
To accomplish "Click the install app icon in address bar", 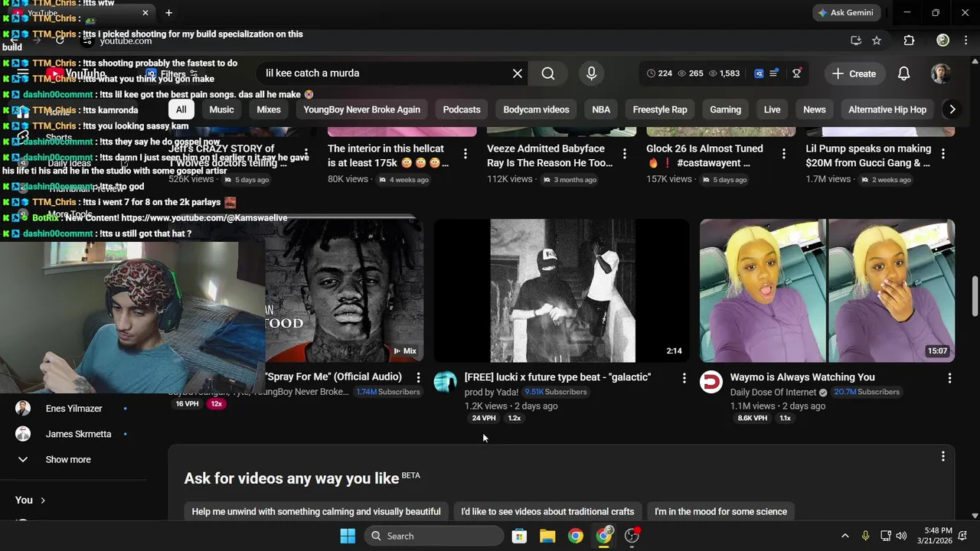I will coord(856,41).
